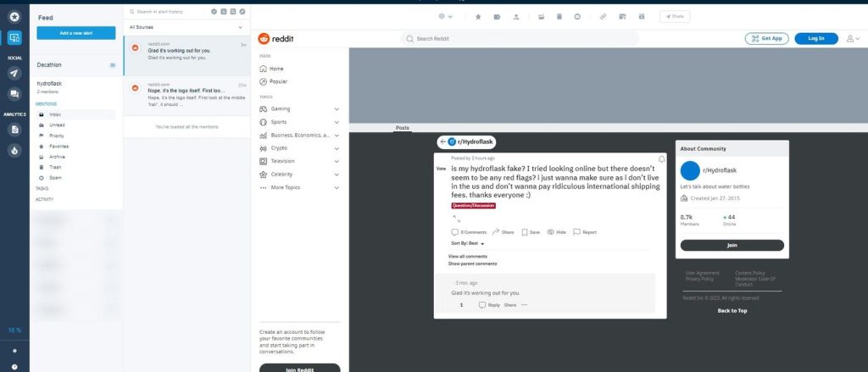Open the paper plane publish icon under Social
Screen dimensions: 868x372
(x=14, y=73)
